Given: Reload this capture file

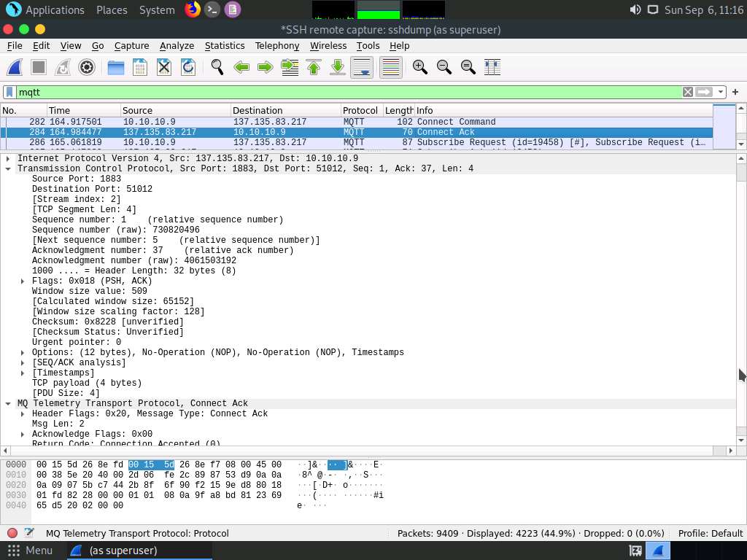Looking at the screenshot, I should pyautogui.click(x=188, y=67).
